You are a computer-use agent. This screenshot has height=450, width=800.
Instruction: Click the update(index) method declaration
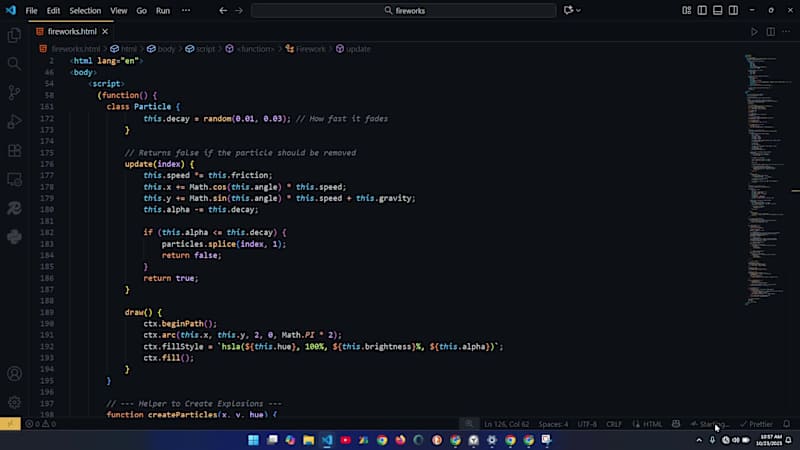click(x=159, y=164)
